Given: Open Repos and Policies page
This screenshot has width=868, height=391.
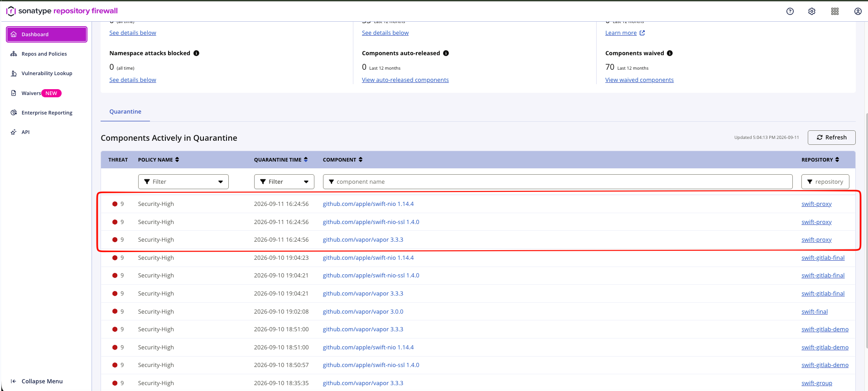Looking at the screenshot, I should [44, 54].
